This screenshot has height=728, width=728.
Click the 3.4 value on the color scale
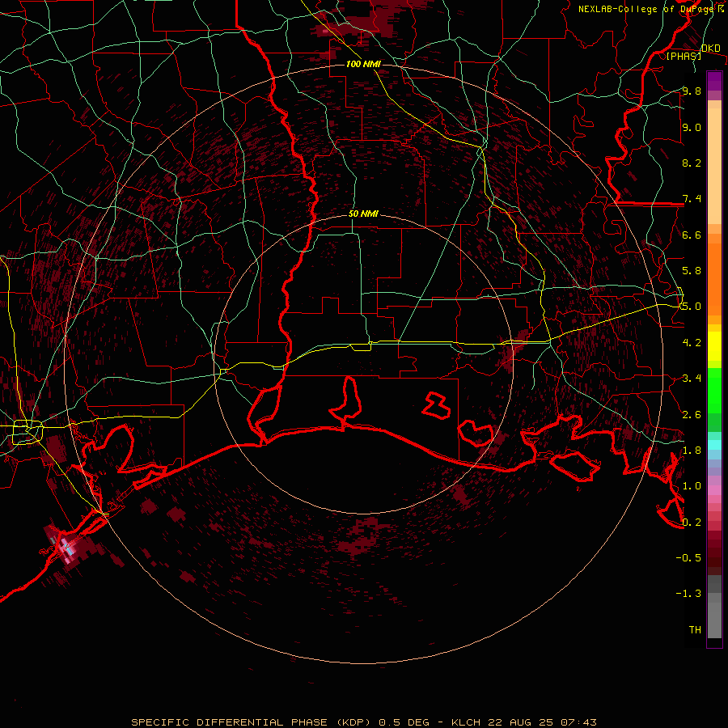[x=692, y=379]
